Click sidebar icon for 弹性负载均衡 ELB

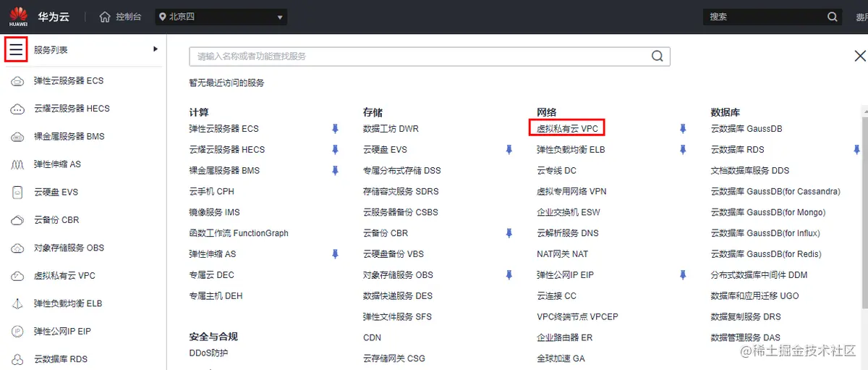17,304
